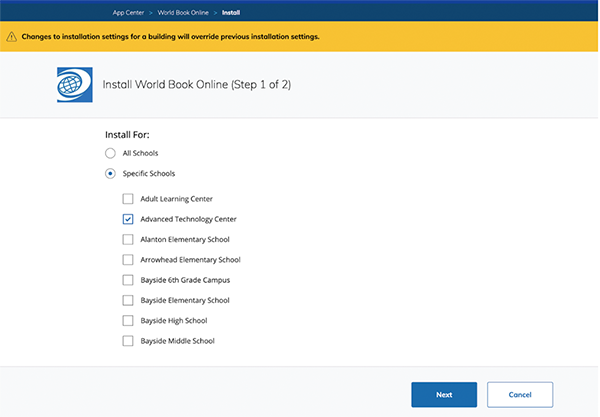Click the Install breadcrumb item
Image resolution: width=600 pixels, height=417 pixels.
(x=231, y=13)
